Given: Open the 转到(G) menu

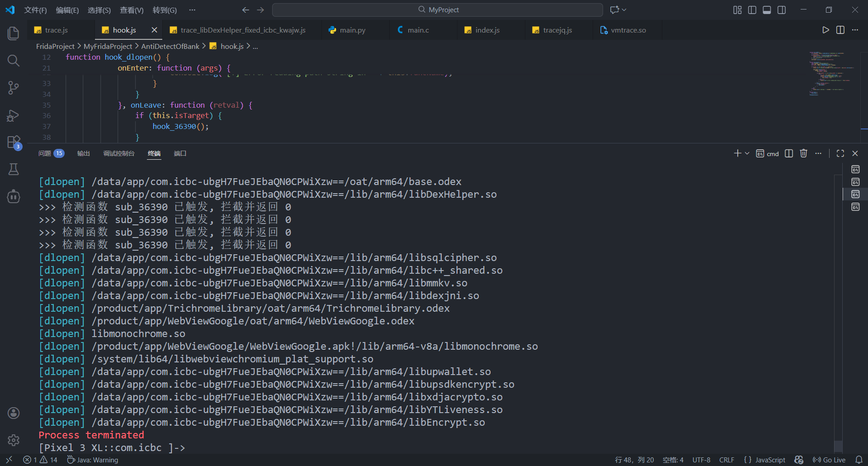Looking at the screenshot, I should (165, 10).
